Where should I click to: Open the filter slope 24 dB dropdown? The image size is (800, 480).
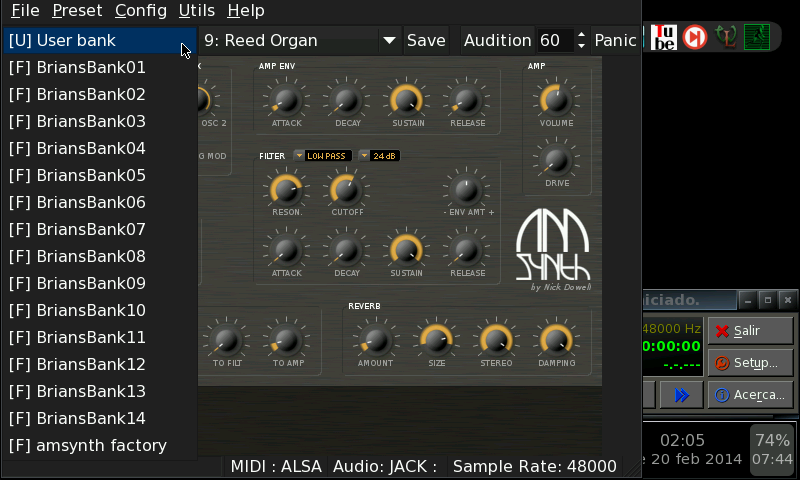click(379, 156)
